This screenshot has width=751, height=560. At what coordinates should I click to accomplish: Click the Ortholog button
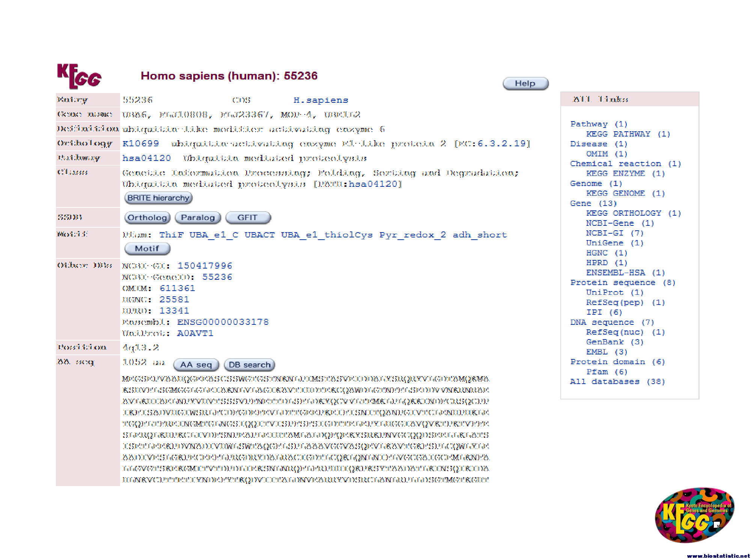point(147,218)
